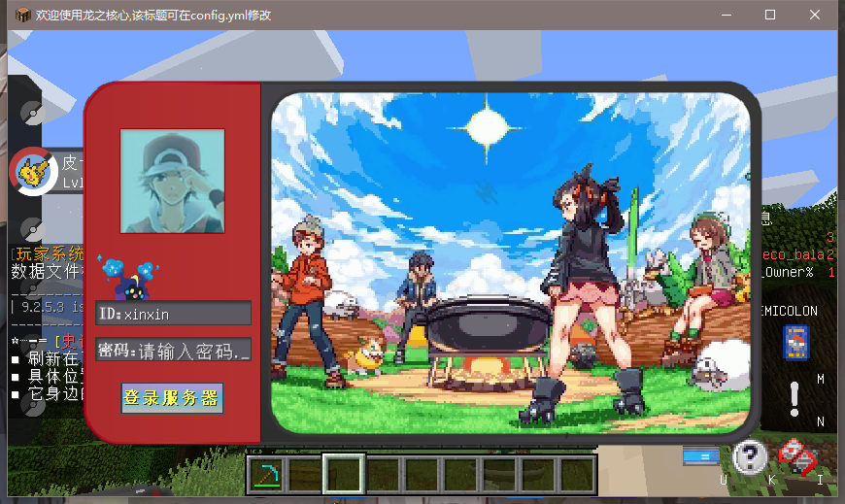Click the blue trading card icon
Screen dimensions: 845x504
click(x=796, y=342)
